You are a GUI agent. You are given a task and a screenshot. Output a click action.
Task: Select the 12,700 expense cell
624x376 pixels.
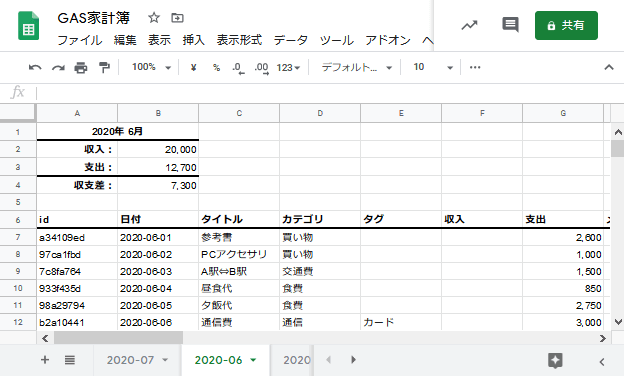click(x=158, y=168)
